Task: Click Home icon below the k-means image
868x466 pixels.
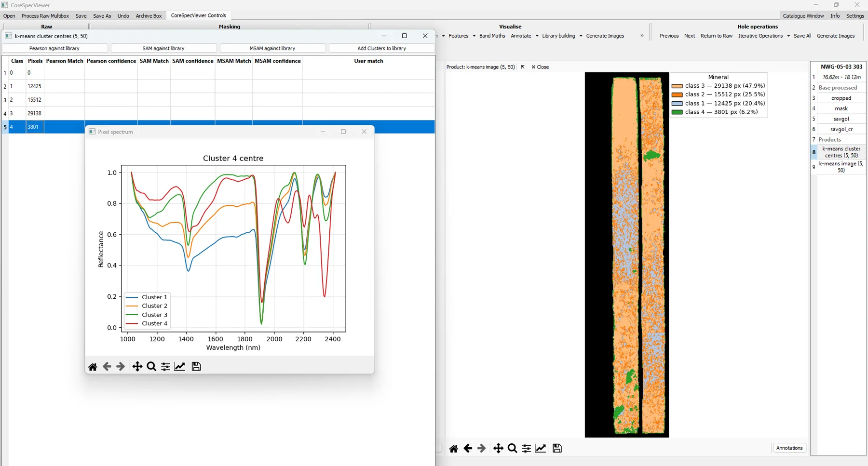Action: (454, 449)
